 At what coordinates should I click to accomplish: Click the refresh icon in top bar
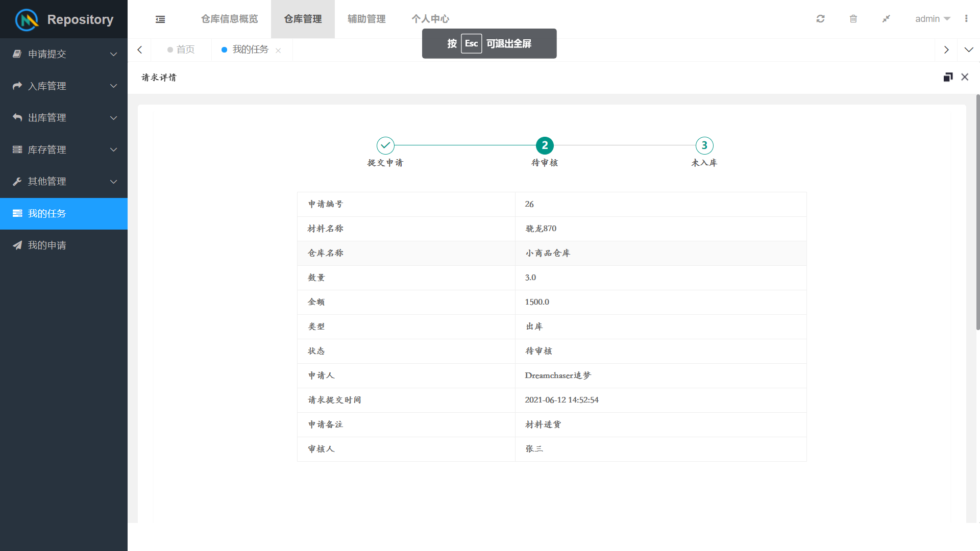820,19
